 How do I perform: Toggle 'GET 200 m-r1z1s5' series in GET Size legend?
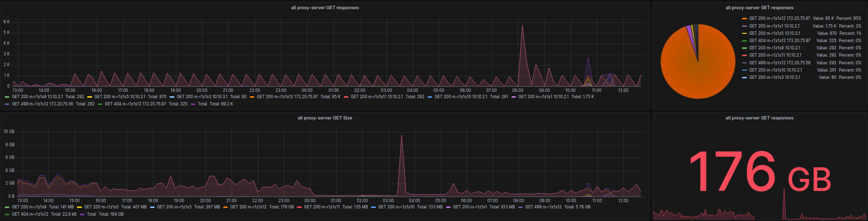101,207
